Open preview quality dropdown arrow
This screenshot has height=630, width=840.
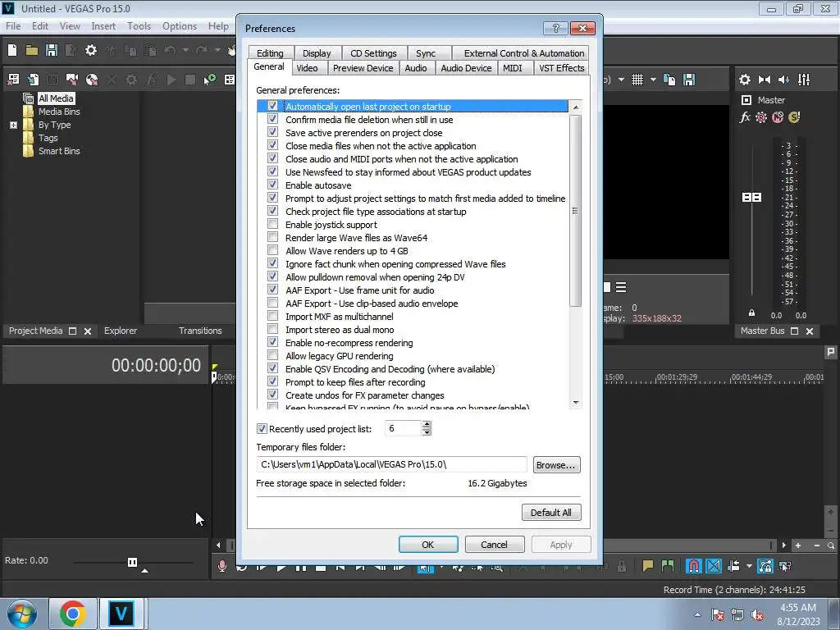(621, 80)
